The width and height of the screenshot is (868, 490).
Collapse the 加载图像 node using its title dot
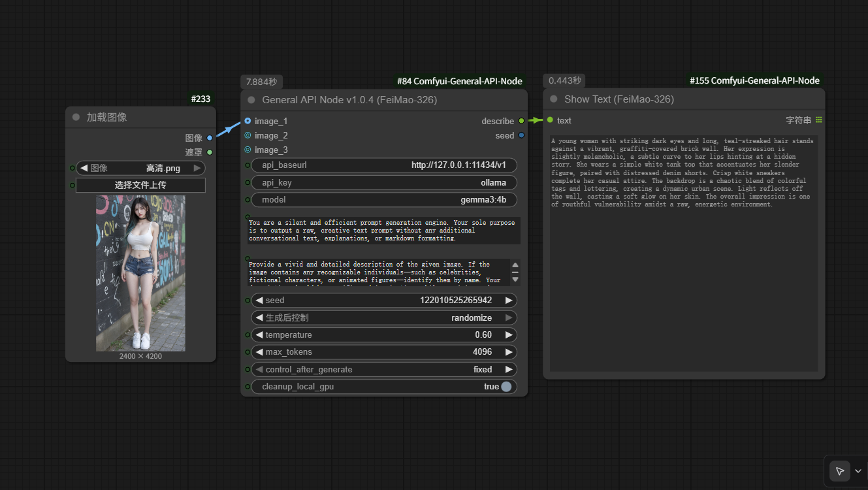tap(76, 117)
